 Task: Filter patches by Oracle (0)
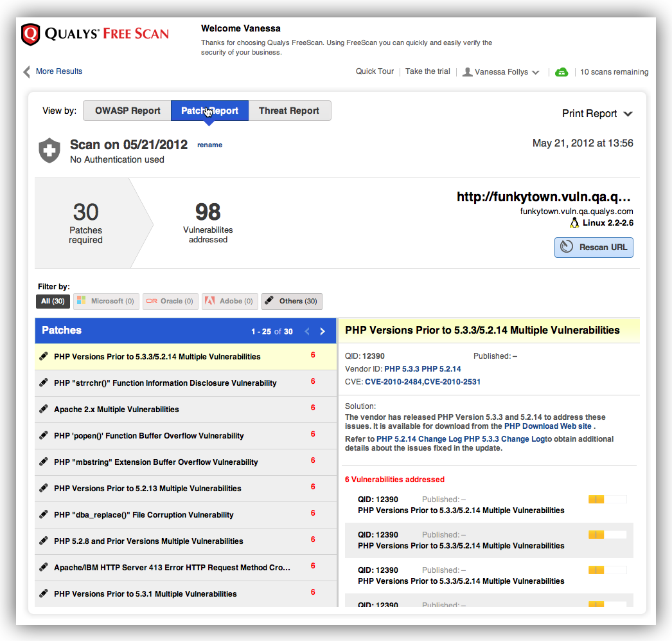[170, 301]
